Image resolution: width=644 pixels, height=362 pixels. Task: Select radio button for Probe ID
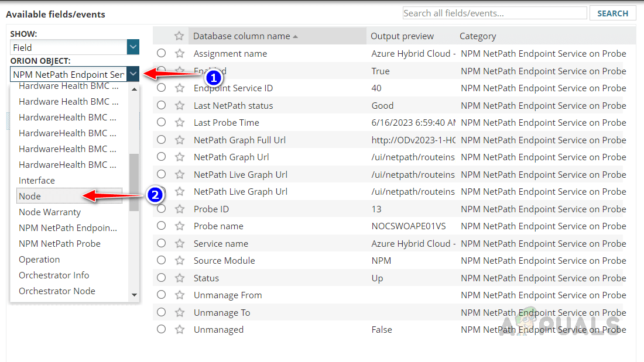tap(162, 209)
